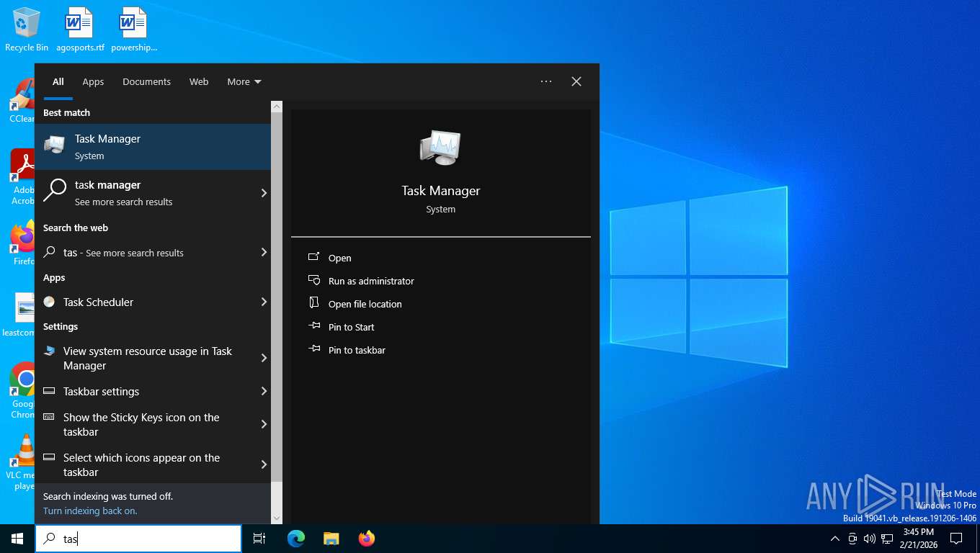Open File Explorer from the taskbar

click(331, 539)
